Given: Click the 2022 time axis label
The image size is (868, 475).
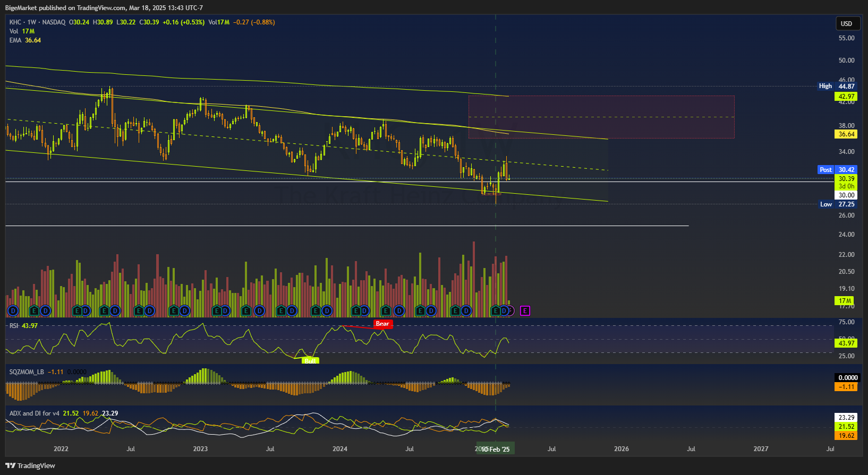Looking at the screenshot, I should (61, 449).
